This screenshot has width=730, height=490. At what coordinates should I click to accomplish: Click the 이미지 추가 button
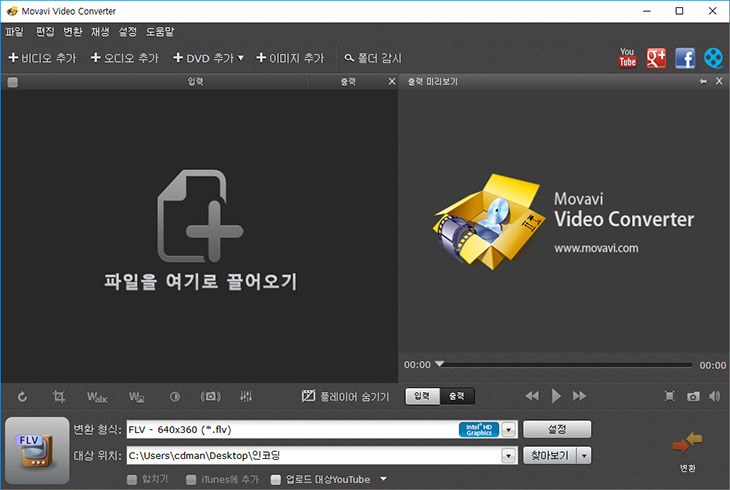point(290,58)
